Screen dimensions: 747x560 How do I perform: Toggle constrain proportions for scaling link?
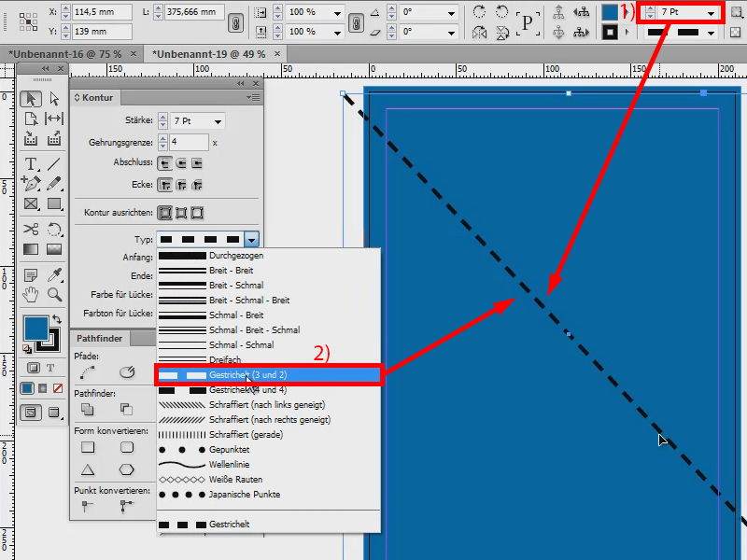(x=356, y=22)
